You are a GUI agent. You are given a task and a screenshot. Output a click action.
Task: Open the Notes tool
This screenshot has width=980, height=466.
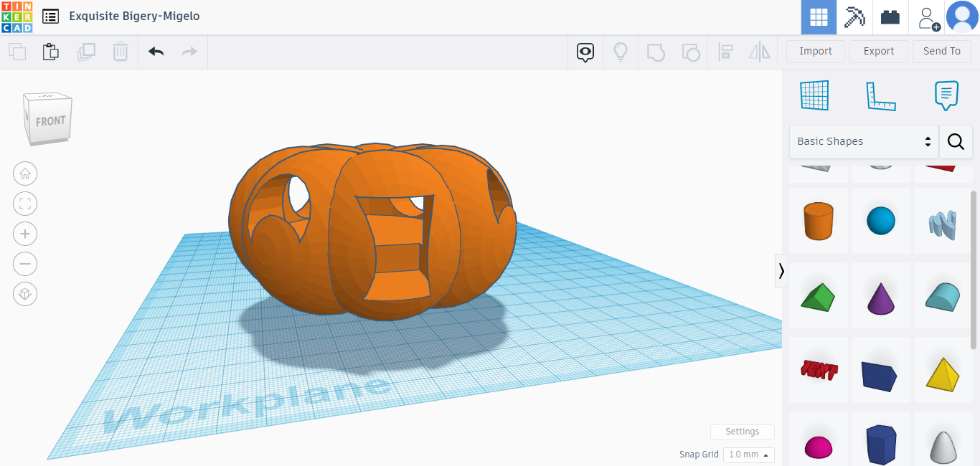[946, 95]
